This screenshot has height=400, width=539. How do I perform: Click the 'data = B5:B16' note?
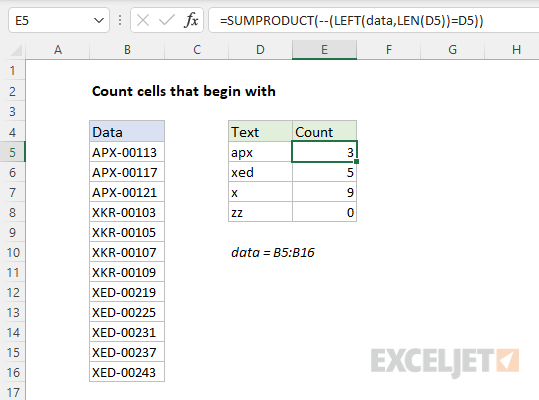[273, 253]
